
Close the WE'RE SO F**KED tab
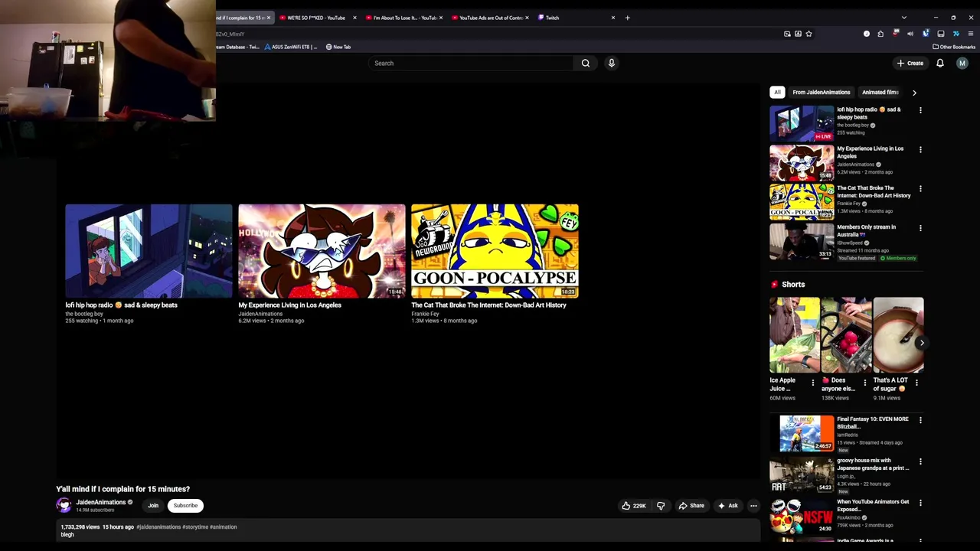(x=354, y=18)
